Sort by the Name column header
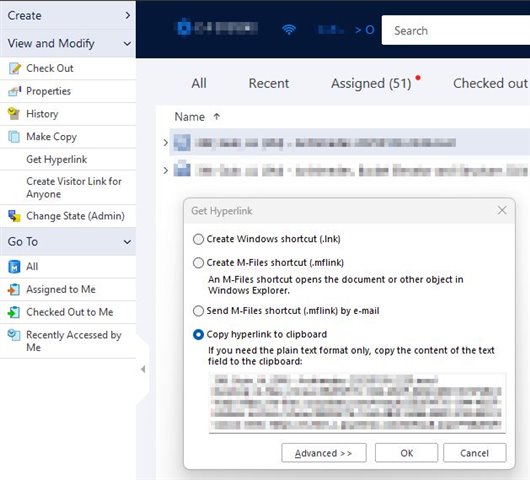 tap(190, 117)
